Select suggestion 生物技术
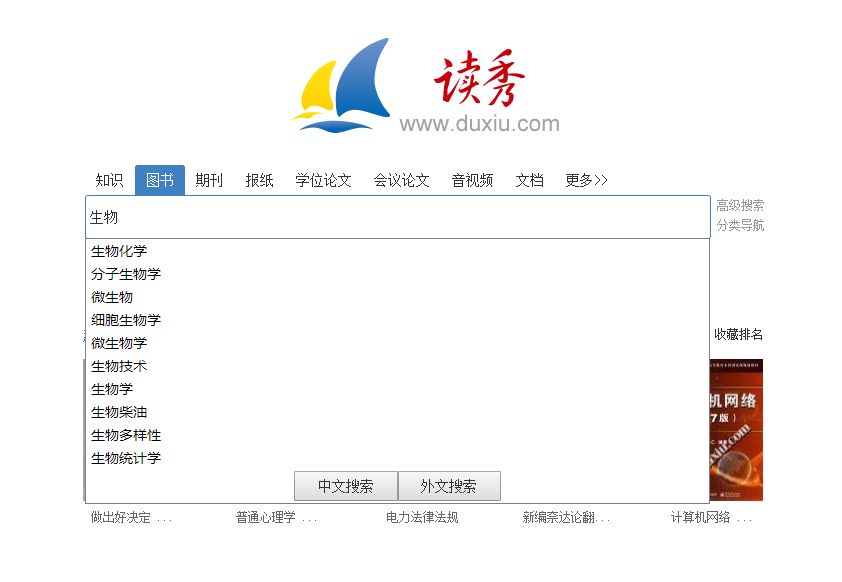 (397, 366)
